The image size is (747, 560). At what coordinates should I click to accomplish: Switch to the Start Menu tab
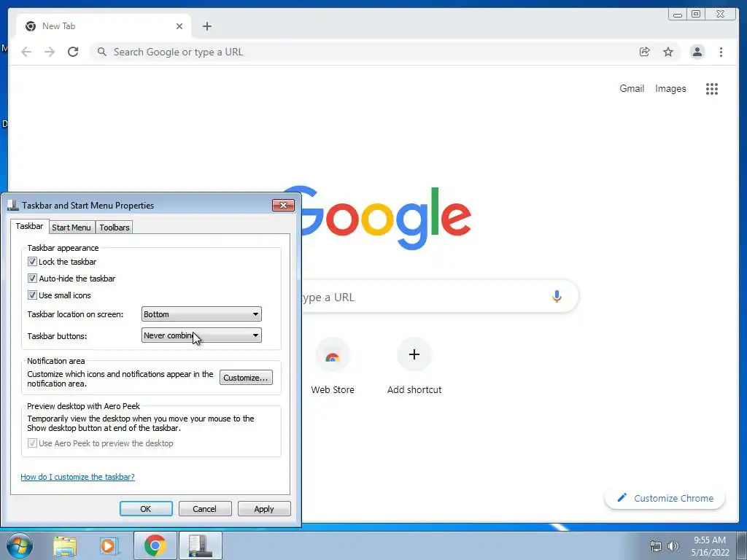71,227
